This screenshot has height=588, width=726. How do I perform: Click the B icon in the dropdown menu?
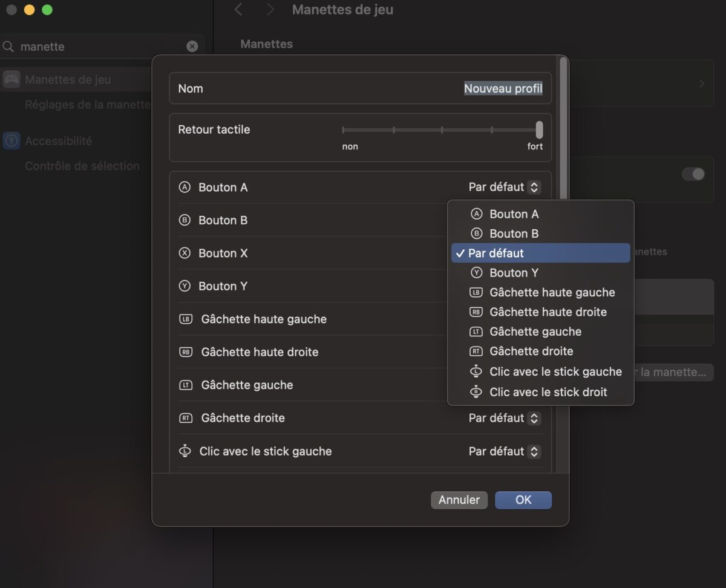coord(477,234)
